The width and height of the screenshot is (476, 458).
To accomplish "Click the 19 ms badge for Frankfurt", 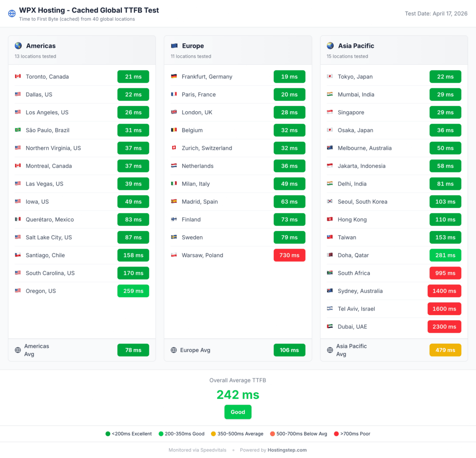I will point(289,77).
